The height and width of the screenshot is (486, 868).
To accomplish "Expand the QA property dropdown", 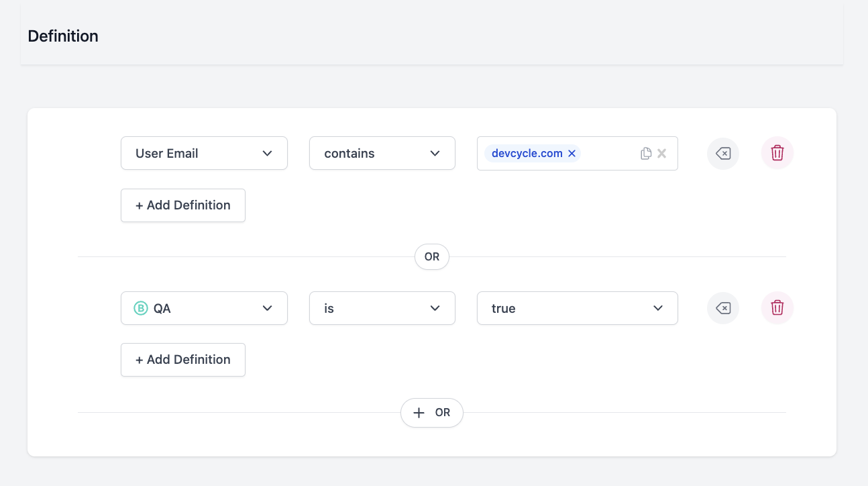I will (204, 309).
